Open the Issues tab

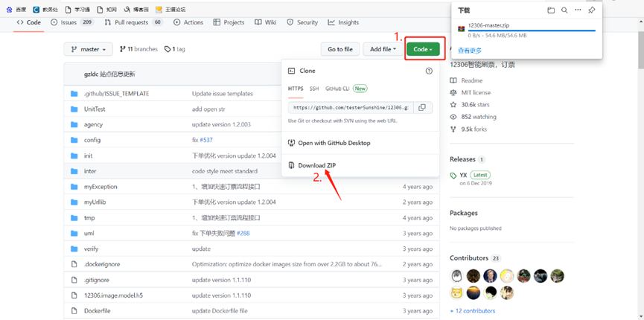[72, 22]
